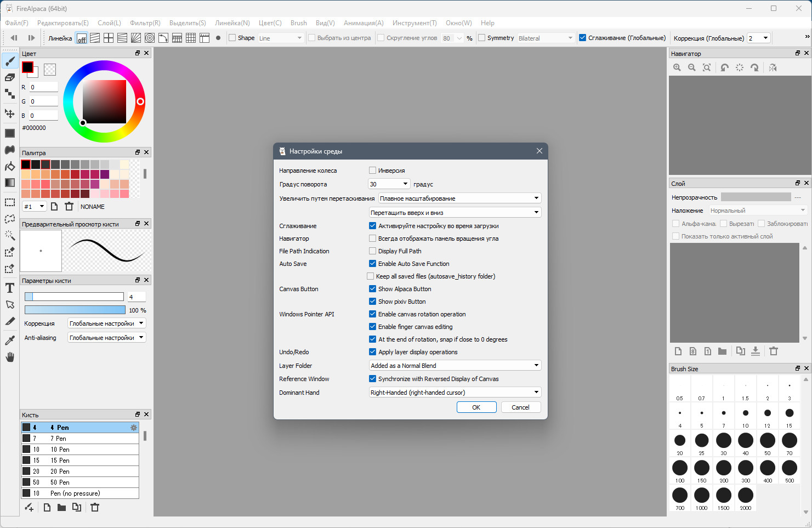This screenshot has width=812, height=528.
Task: Toggle Display Full Path checkbox
Action: click(x=373, y=251)
